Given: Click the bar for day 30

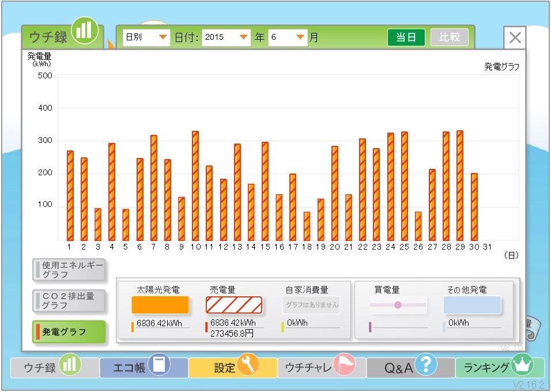Looking at the screenshot, I should [474, 207].
